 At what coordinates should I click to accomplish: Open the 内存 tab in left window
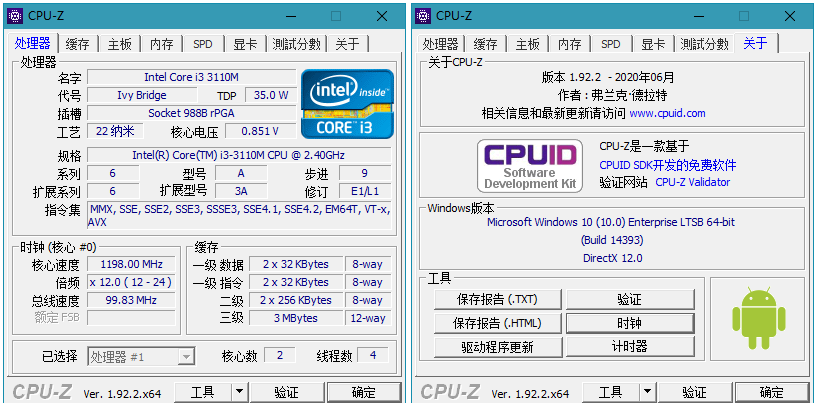click(161, 44)
